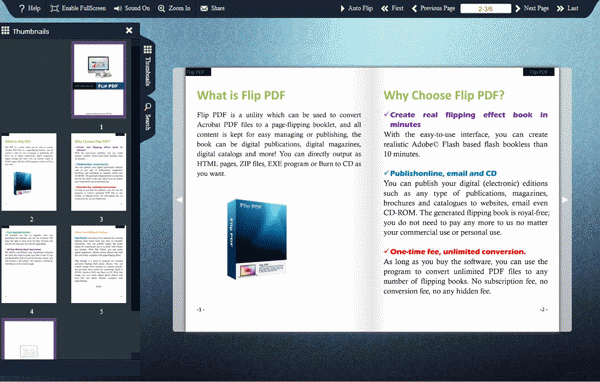Open the Help option
The image size is (600, 382).
29,8
